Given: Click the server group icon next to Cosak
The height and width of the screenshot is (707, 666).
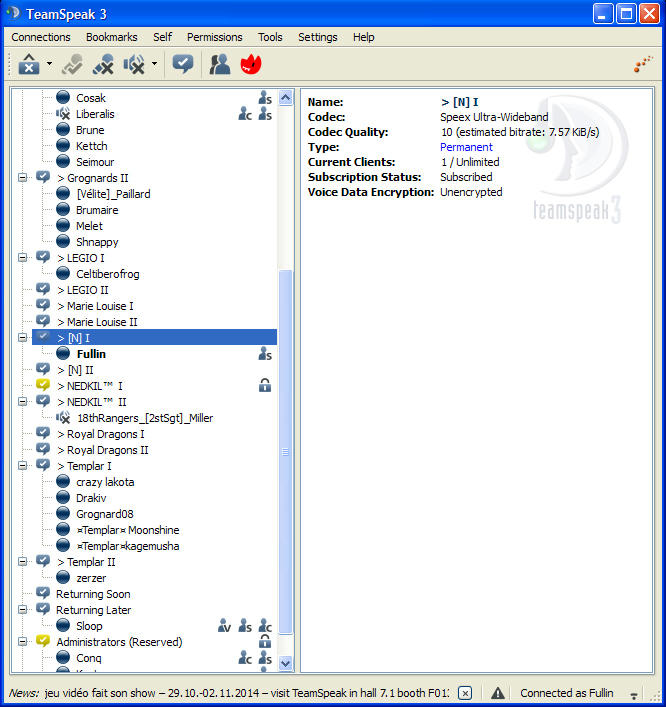Looking at the screenshot, I should 265,98.
